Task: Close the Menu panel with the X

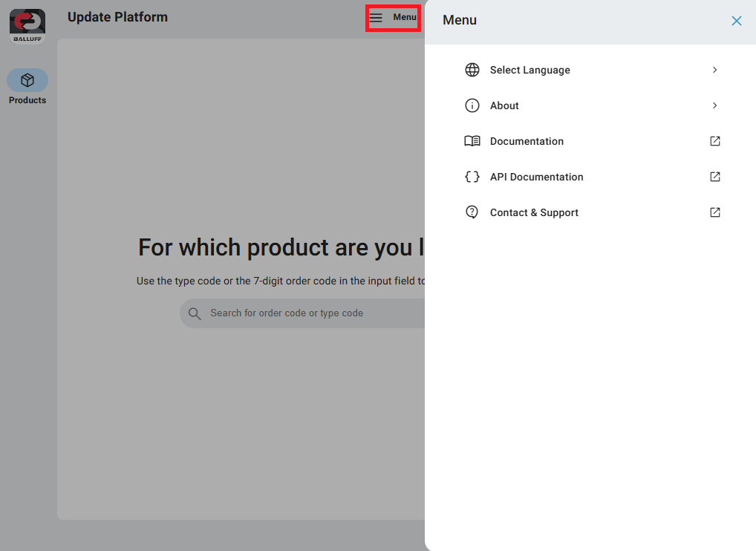Action: tap(737, 21)
